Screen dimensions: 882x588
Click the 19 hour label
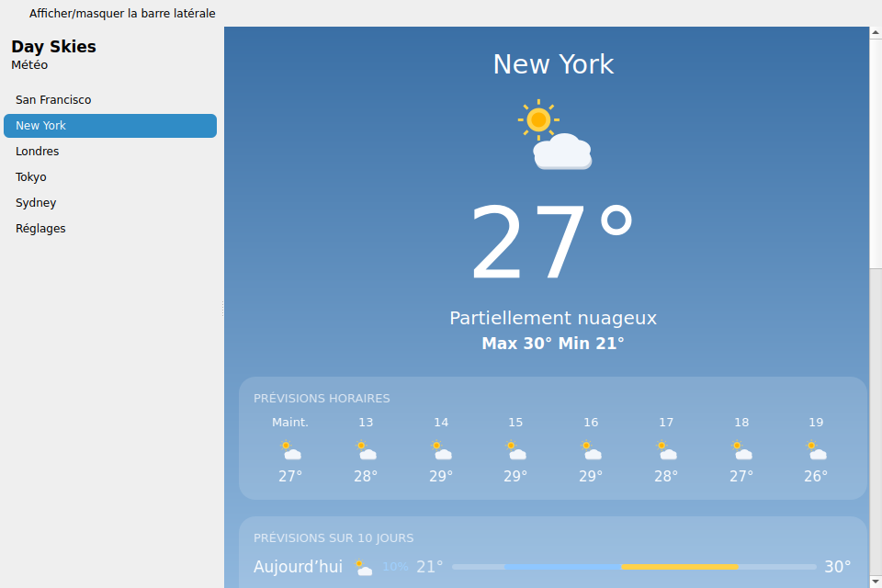pyautogui.click(x=816, y=422)
